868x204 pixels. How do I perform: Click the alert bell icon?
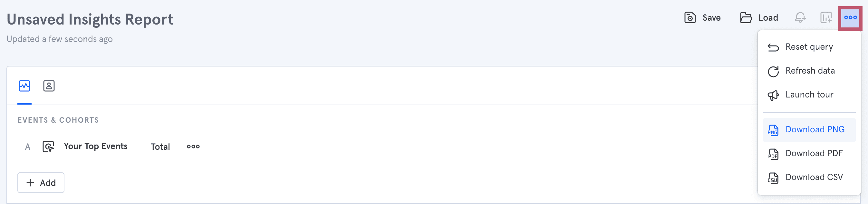pyautogui.click(x=800, y=17)
